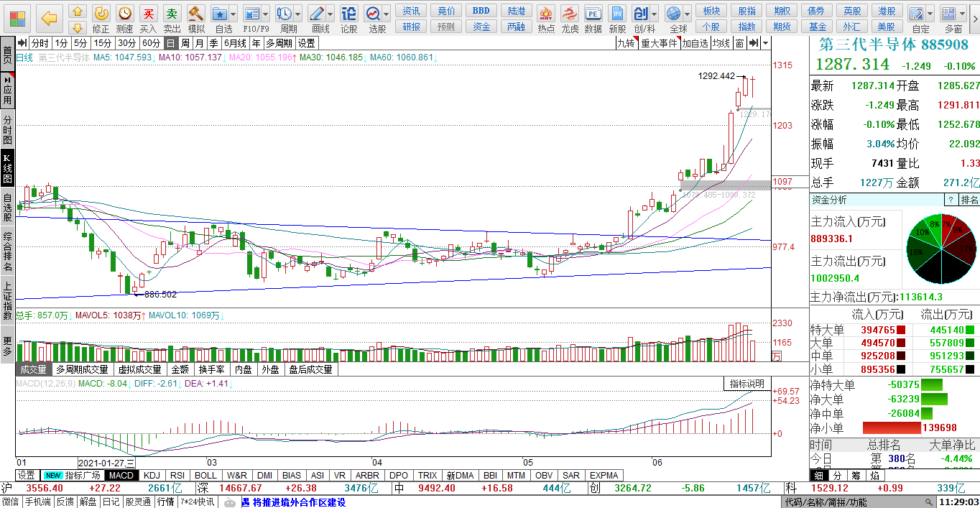The image size is (980, 508).
Task: Open 模拟 simulated trading gavel icon
Action: (x=196, y=14)
